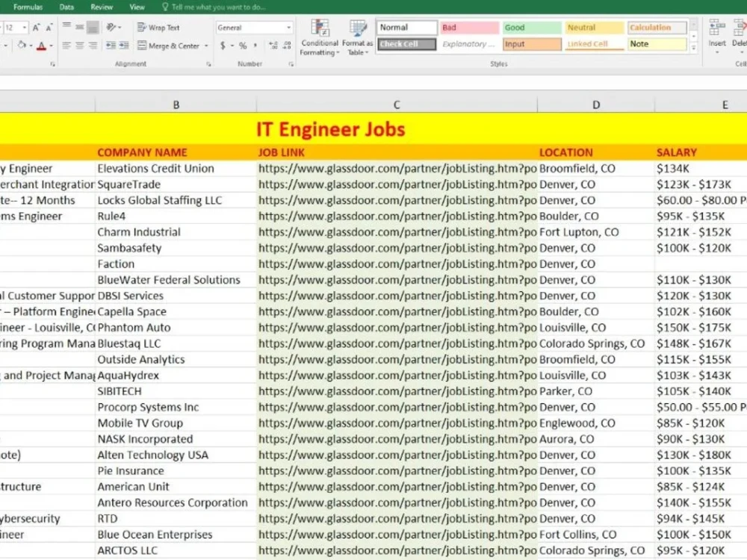The width and height of the screenshot is (747, 560).
Task: Align text left
Action: pyautogui.click(x=66, y=46)
